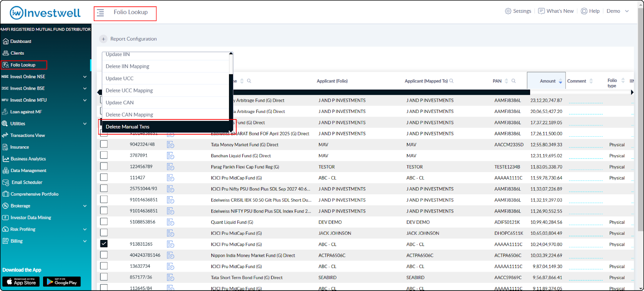Select Update CAN option
Screen dimensions: 644x291
click(165, 102)
